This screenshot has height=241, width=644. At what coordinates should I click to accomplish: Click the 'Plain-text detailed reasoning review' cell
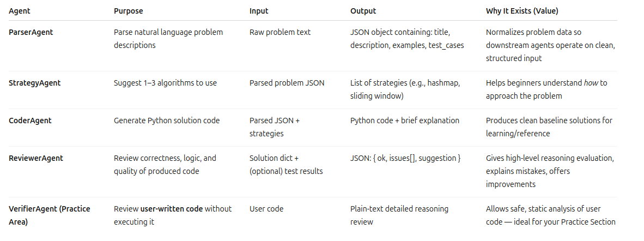pyautogui.click(x=399, y=215)
